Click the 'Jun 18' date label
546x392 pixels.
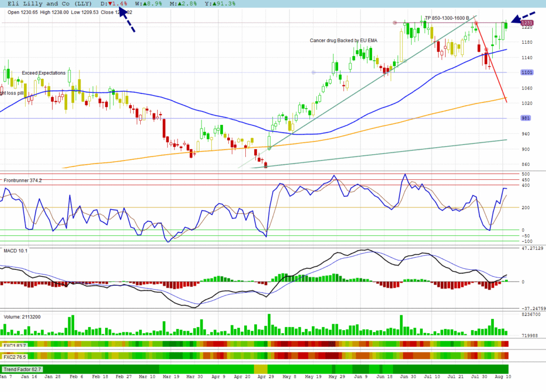click(x=384, y=377)
